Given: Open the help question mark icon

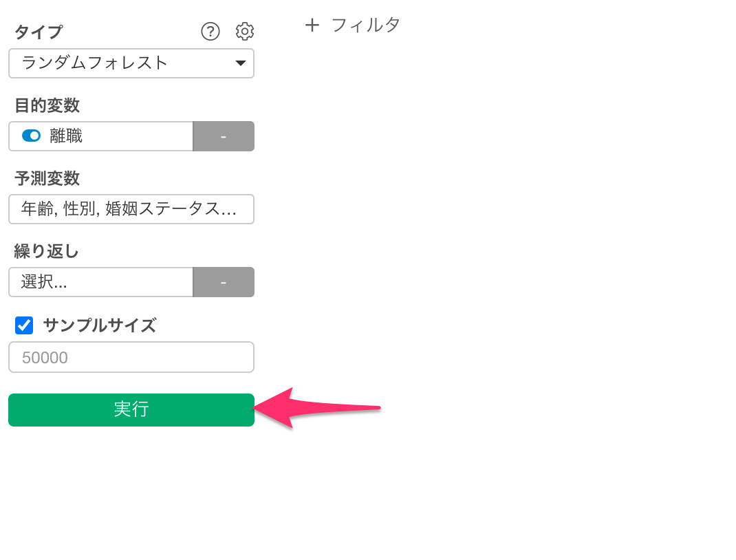Looking at the screenshot, I should click(210, 32).
